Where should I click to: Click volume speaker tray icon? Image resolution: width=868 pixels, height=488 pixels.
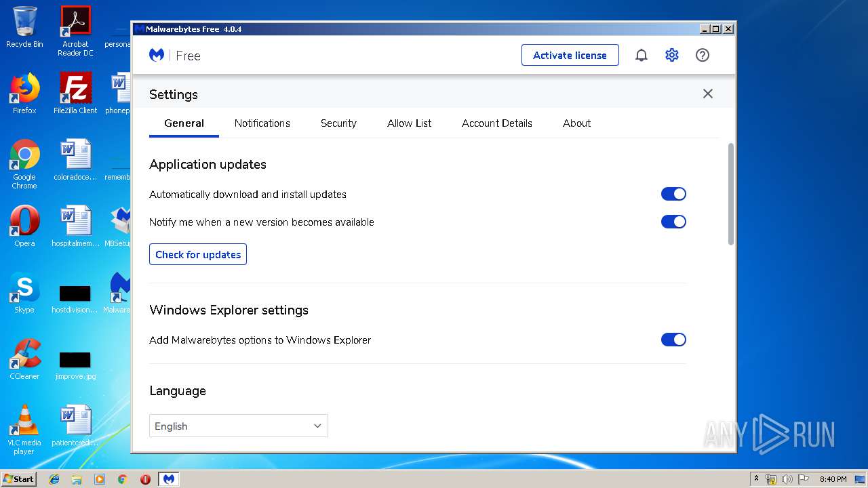787,479
